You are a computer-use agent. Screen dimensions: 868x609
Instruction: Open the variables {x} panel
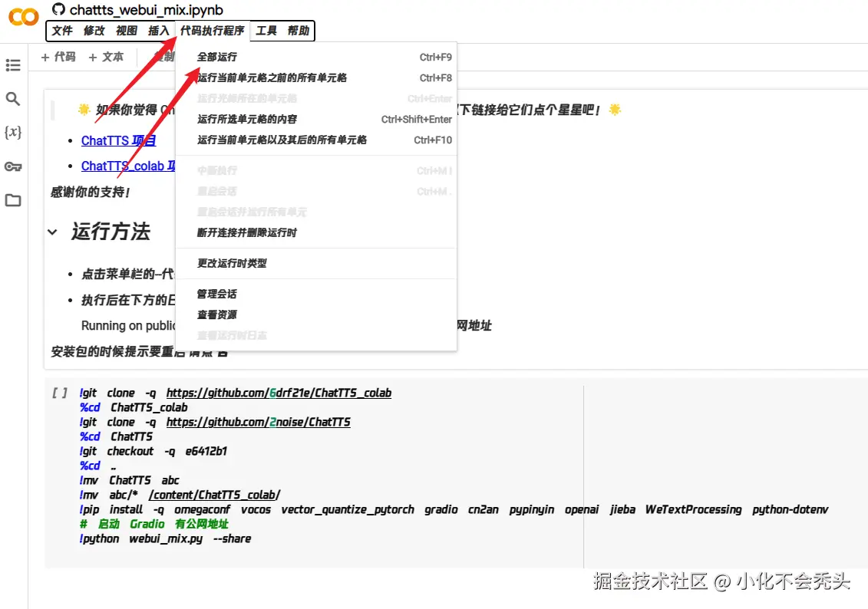[13, 132]
